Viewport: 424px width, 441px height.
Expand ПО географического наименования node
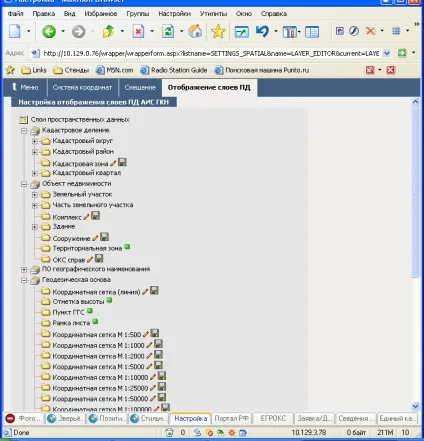[x=24, y=269]
